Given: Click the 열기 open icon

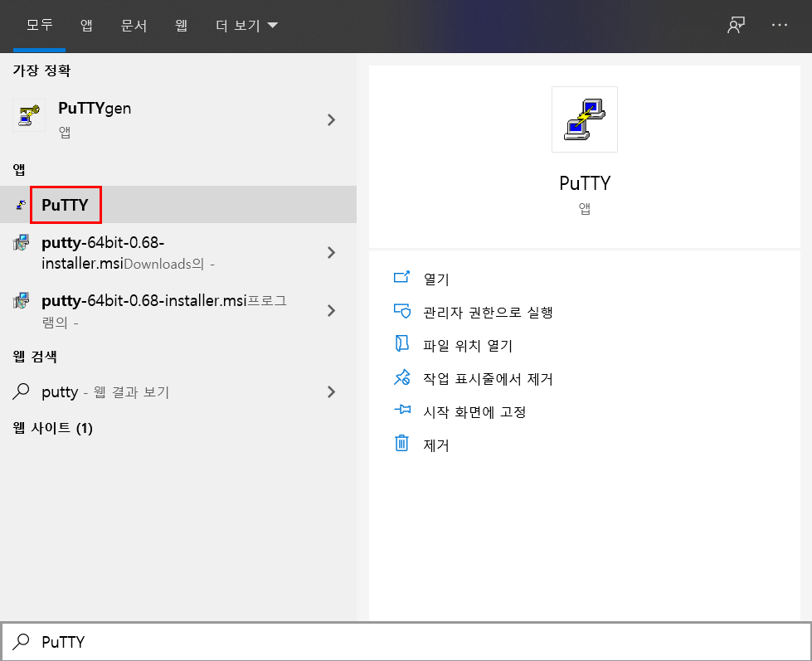Looking at the screenshot, I should point(402,278).
